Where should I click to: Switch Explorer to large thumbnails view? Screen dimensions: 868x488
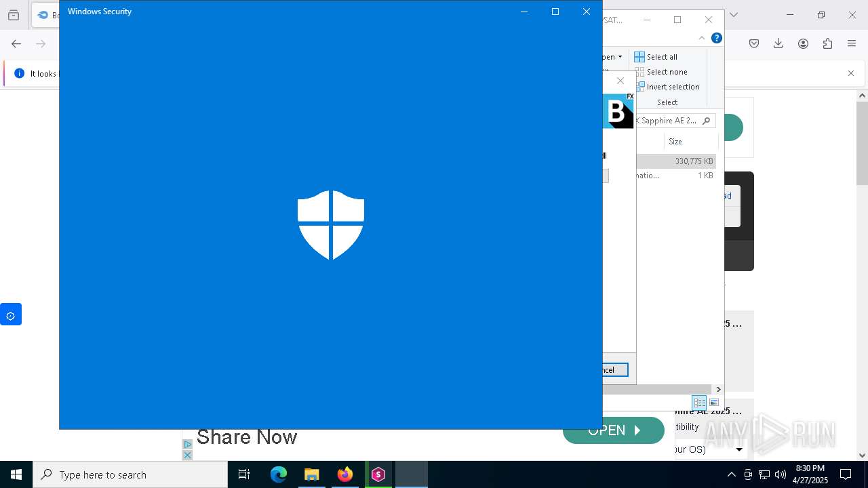[x=714, y=403]
